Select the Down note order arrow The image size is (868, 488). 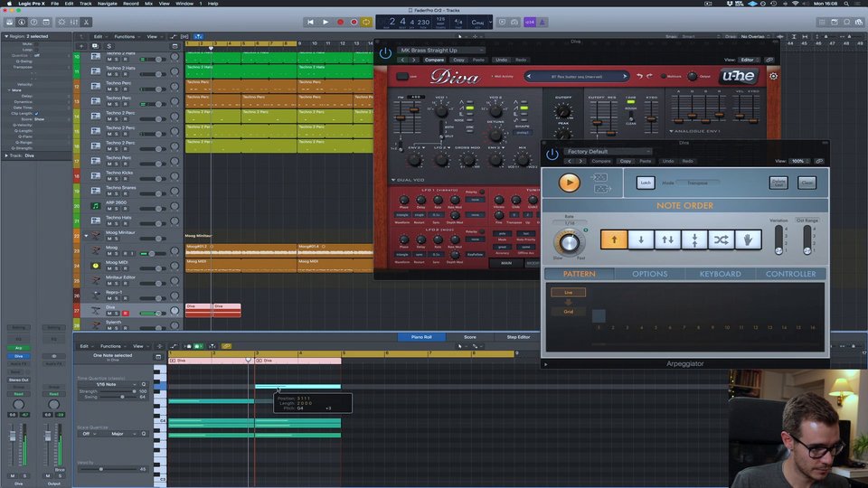[640, 239]
